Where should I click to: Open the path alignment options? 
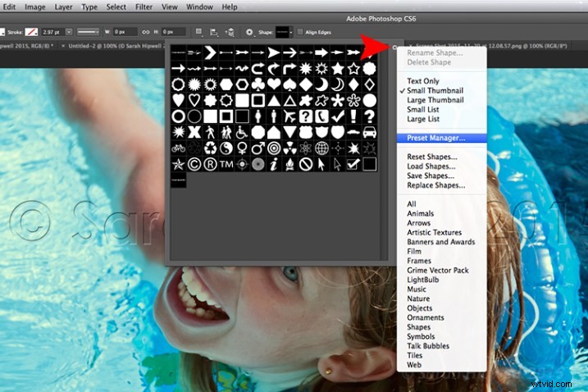click(x=214, y=32)
